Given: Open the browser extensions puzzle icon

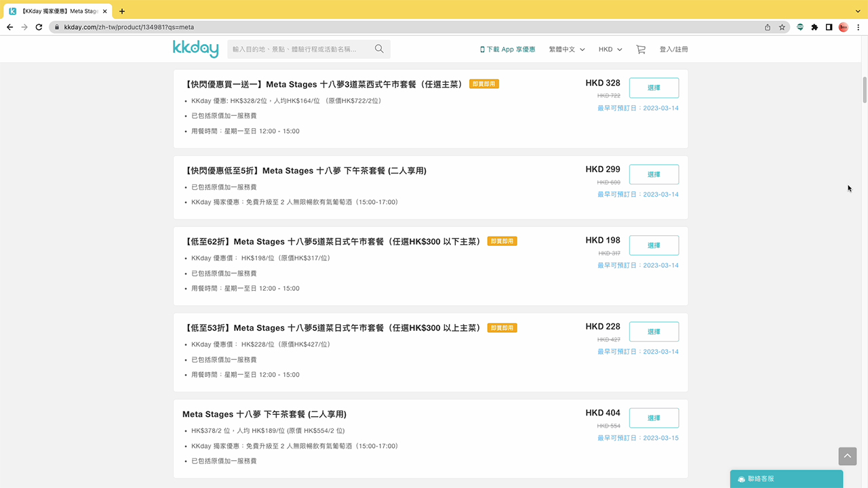Looking at the screenshot, I should coord(814,27).
